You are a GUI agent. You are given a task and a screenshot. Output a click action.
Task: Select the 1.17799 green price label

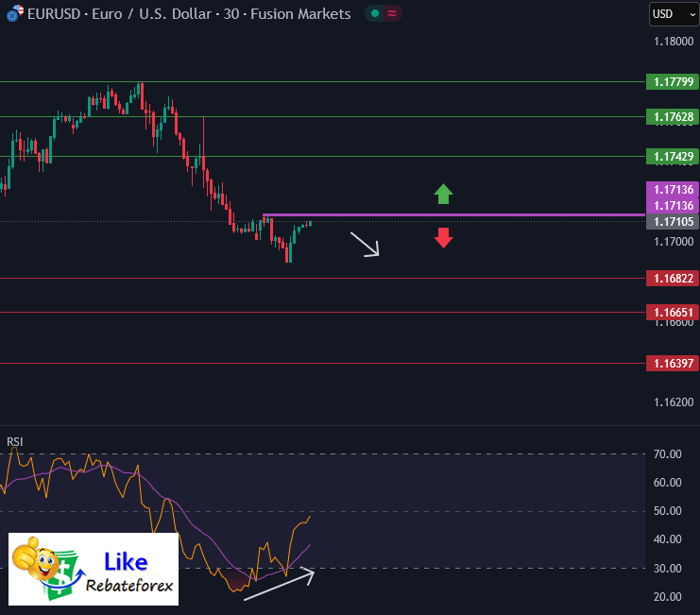[x=673, y=81]
